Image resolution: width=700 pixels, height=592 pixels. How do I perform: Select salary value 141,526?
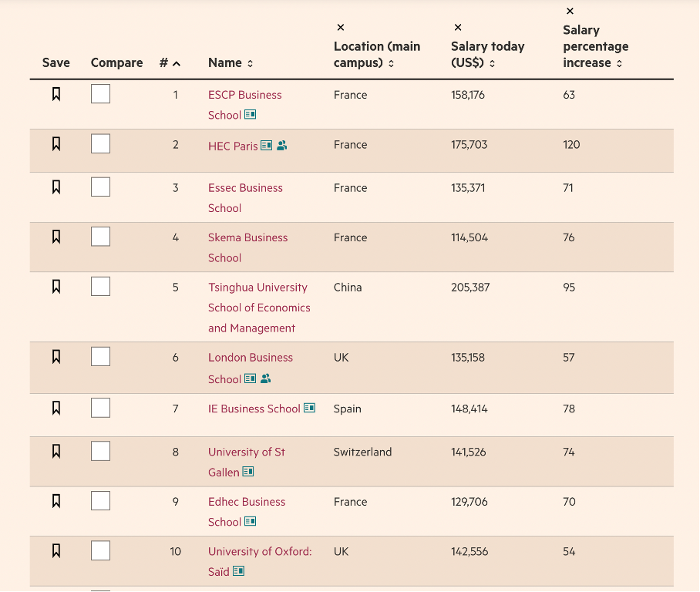point(468,452)
